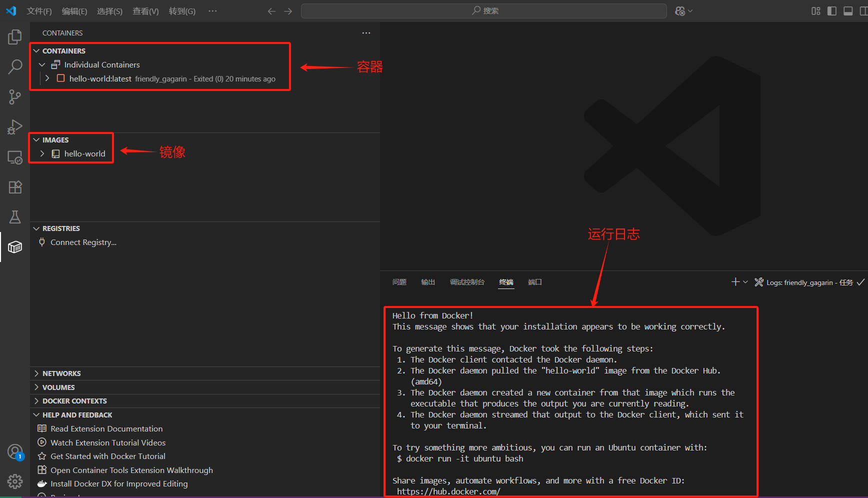Open the Accounts menu icon
Screen dimensions: 868x498
coord(15,452)
